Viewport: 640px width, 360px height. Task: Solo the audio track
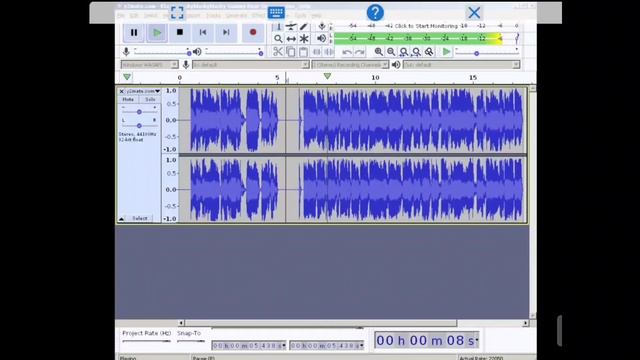(150, 100)
